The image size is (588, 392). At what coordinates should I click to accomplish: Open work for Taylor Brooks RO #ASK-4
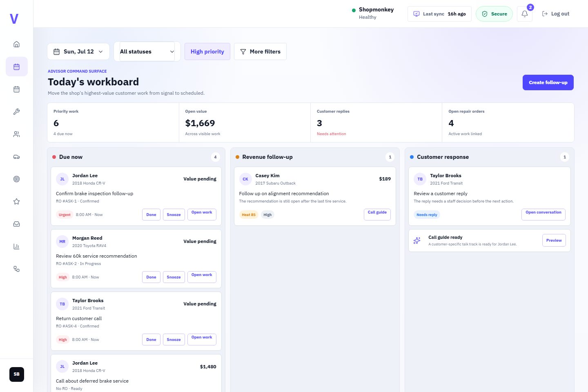tap(202, 340)
